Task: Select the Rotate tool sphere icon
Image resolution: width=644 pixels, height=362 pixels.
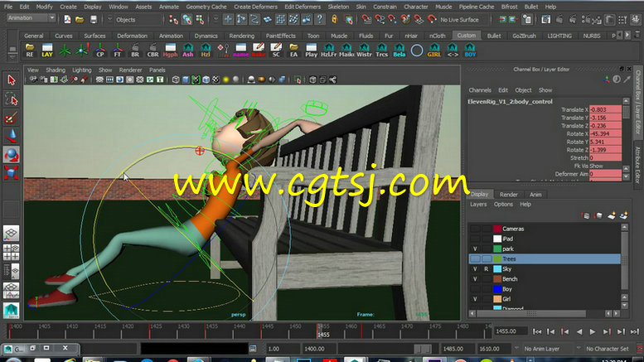Action: [11, 154]
